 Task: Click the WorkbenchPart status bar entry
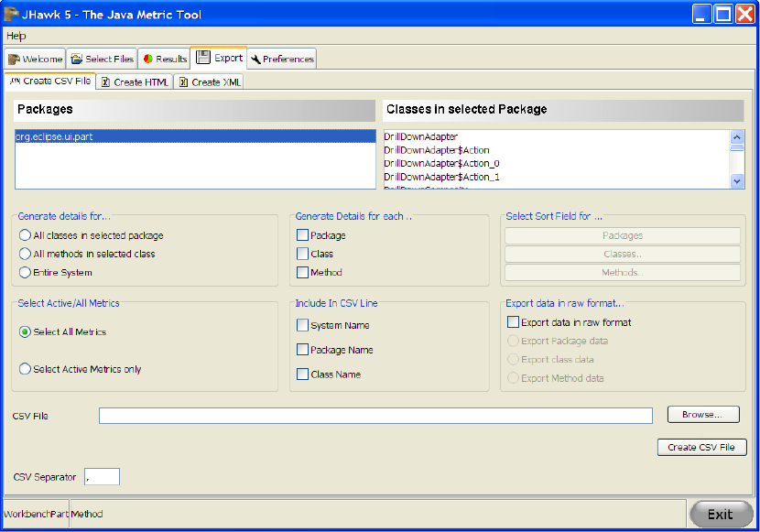37,514
